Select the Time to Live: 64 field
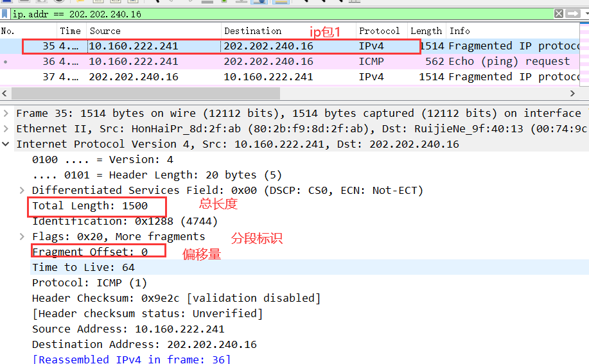The width and height of the screenshot is (589, 364). [x=84, y=267]
